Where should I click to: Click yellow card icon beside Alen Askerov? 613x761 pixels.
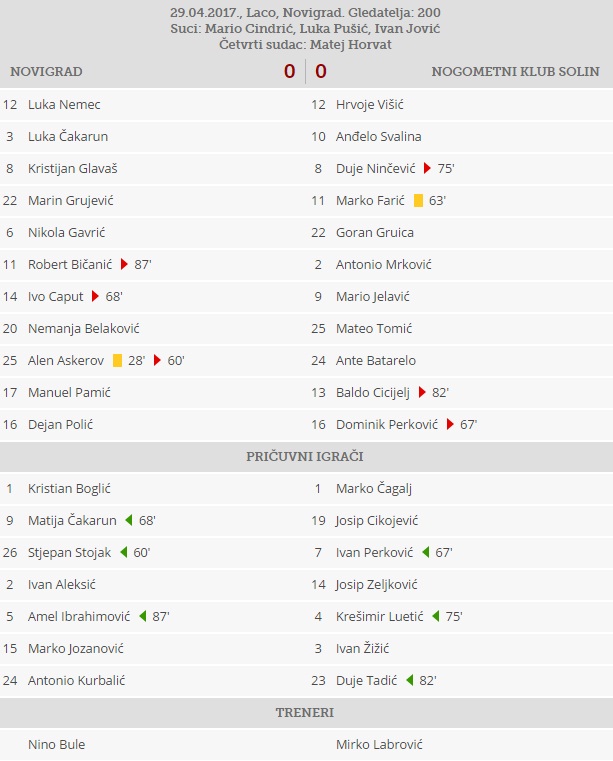pos(117,360)
